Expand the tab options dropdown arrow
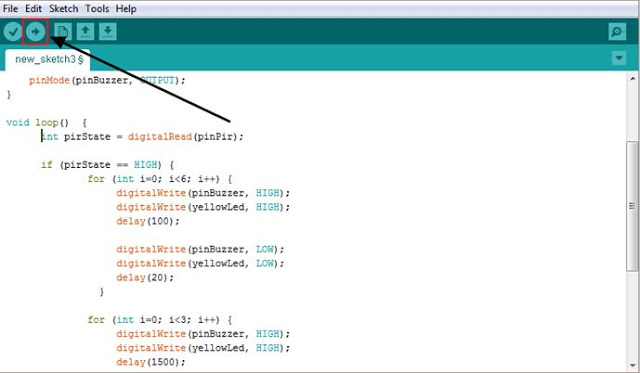Viewport: 640px width, 373px height. pos(619,58)
